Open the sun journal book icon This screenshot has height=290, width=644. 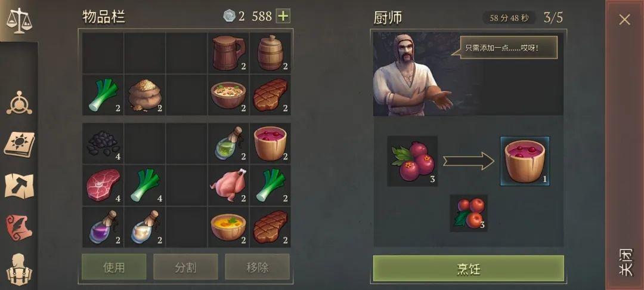(x=19, y=144)
